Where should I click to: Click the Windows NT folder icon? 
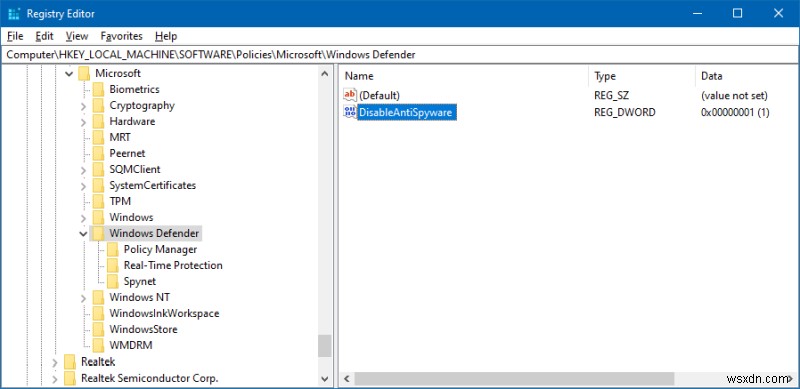coord(98,298)
